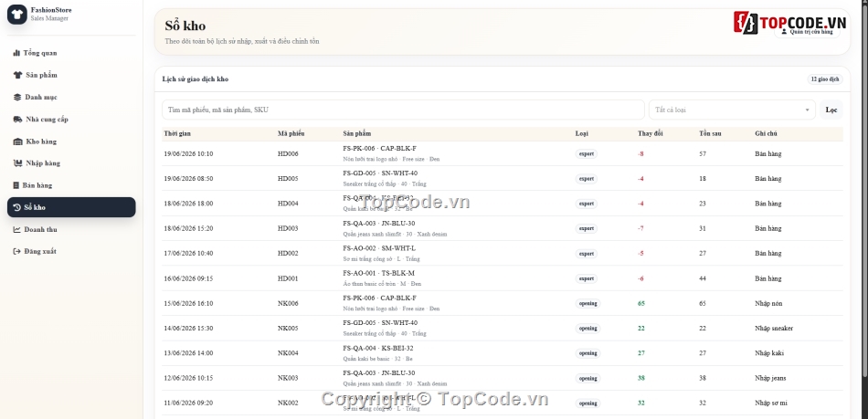The height and width of the screenshot is (419, 868).
Task: Click the Sổ kho history icon
Action: click(x=16, y=207)
